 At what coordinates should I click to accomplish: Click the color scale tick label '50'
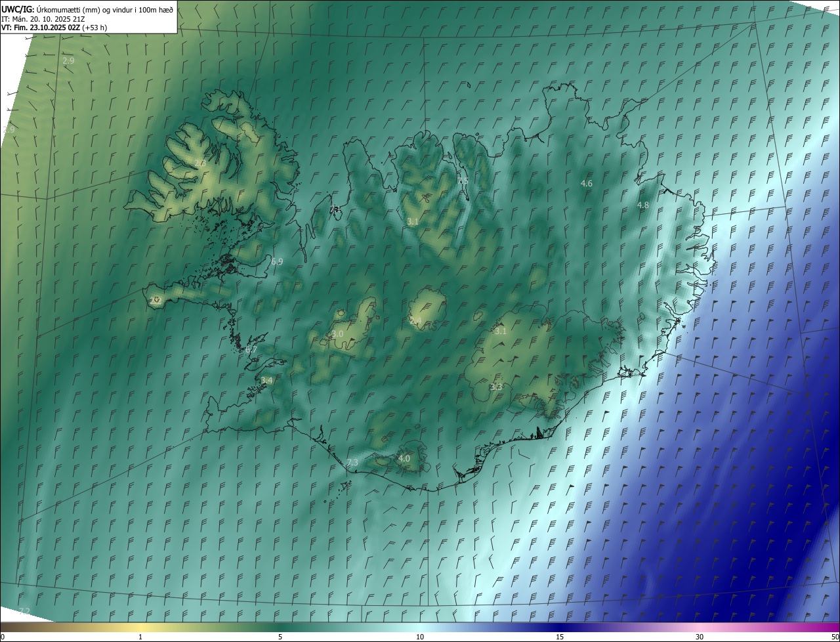point(835,637)
